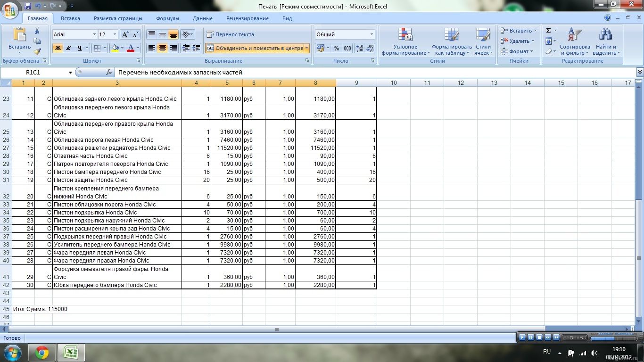Open Chrome from the Windows taskbar
This screenshot has width=644, height=362.
42,352
